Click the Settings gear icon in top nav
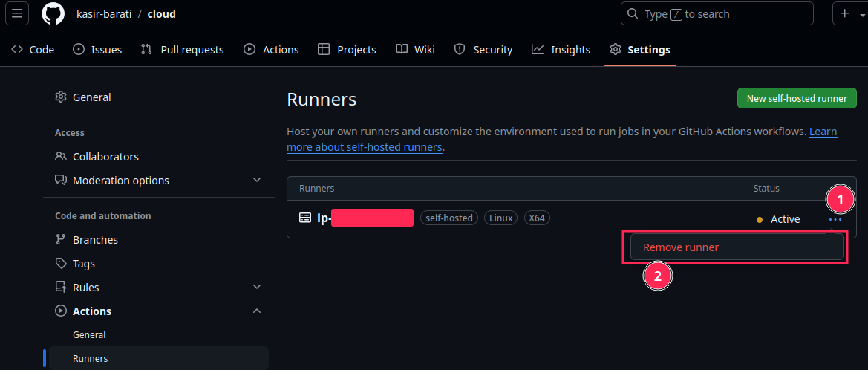 point(615,49)
